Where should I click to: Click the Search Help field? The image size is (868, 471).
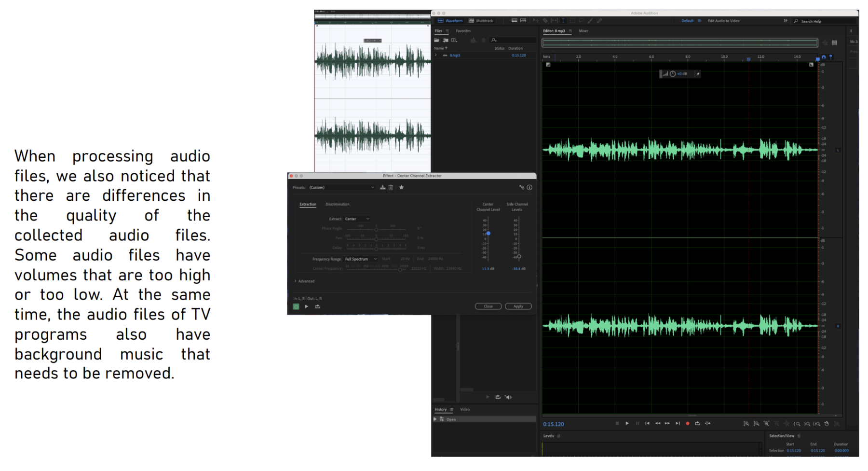tap(820, 21)
